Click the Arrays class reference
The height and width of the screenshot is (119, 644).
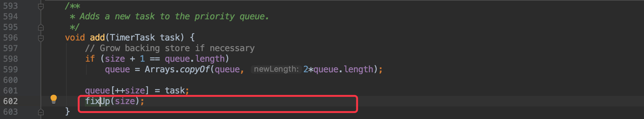tap(160, 69)
